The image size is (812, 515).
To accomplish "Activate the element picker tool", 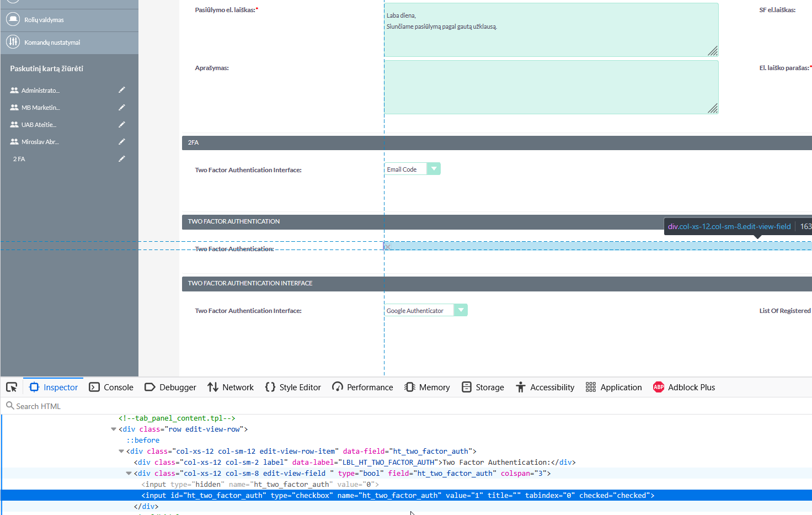I will click(12, 387).
